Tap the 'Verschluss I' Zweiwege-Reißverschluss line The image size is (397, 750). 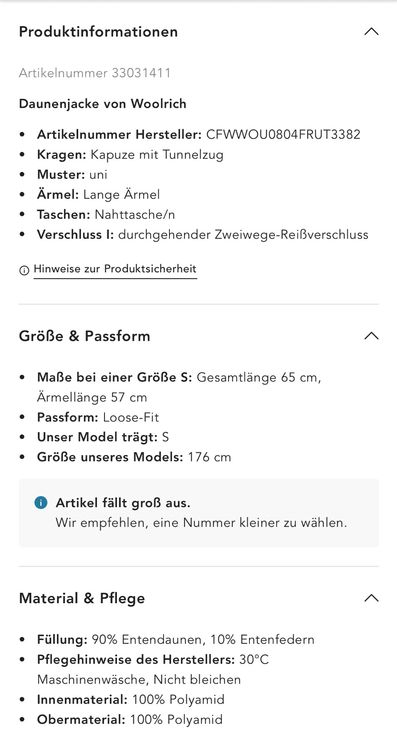pos(203,235)
